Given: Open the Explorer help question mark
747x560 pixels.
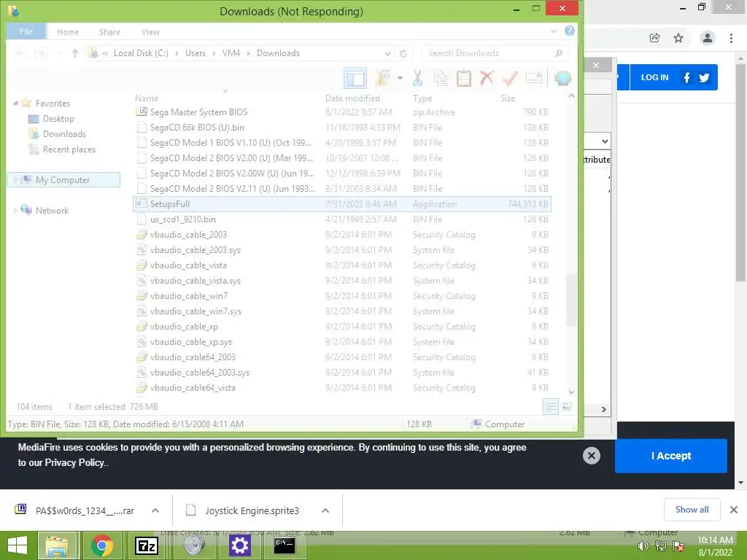Looking at the screenshot, I should (569, 31).
